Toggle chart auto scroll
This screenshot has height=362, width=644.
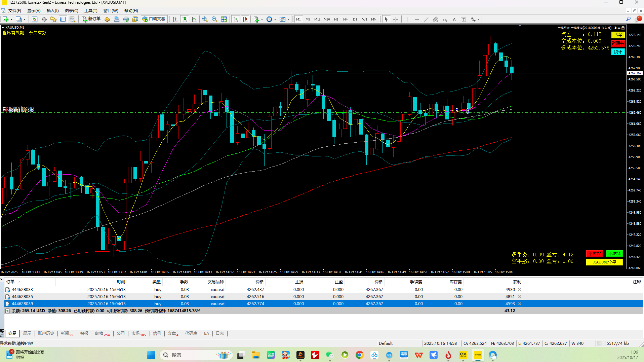point(236,19)
